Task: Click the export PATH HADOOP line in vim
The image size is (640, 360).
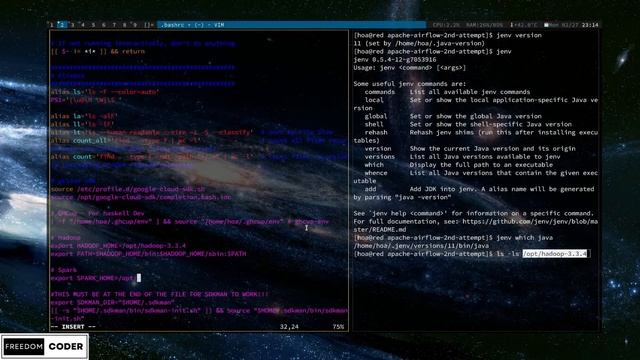Action: (148, 254)
